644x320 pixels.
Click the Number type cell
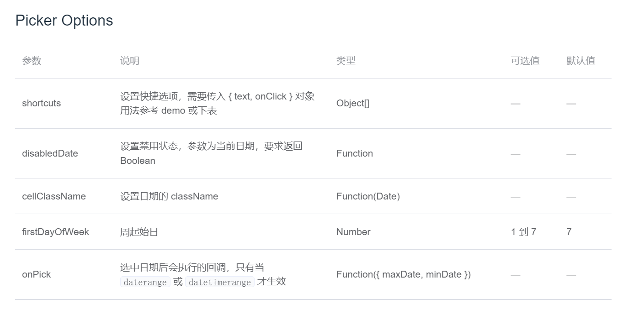point(353,232)
